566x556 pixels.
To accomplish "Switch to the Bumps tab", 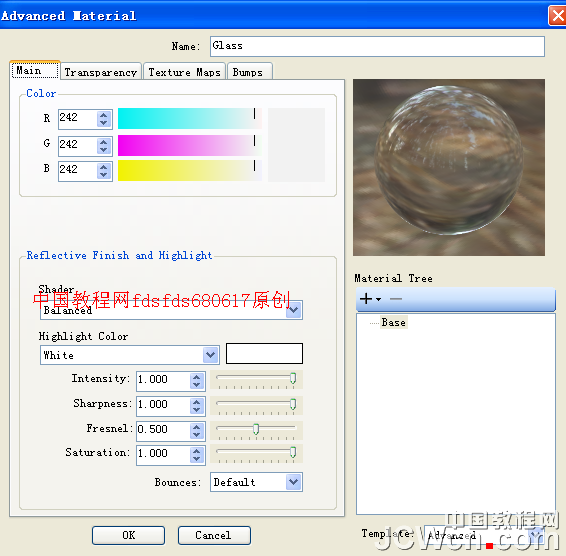I will (x=249, y=72).
